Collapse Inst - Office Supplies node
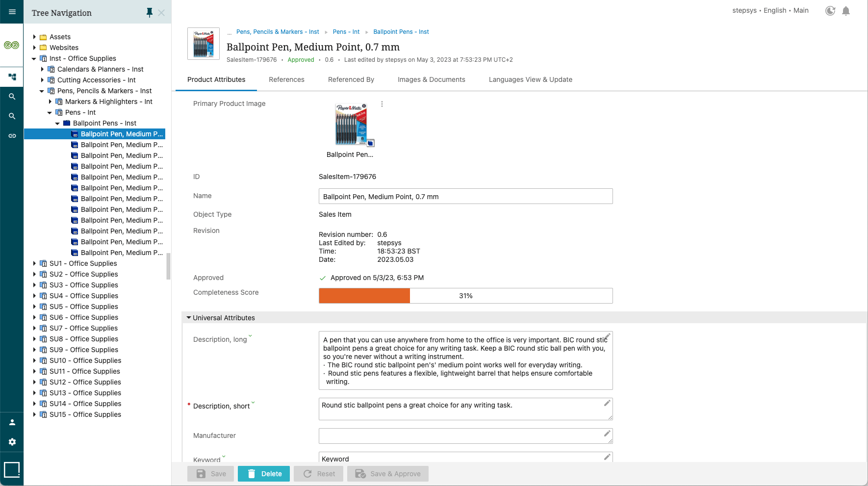The height and width of the screenshot is (486, 868). pyautogui.click(x=34, y=58)
